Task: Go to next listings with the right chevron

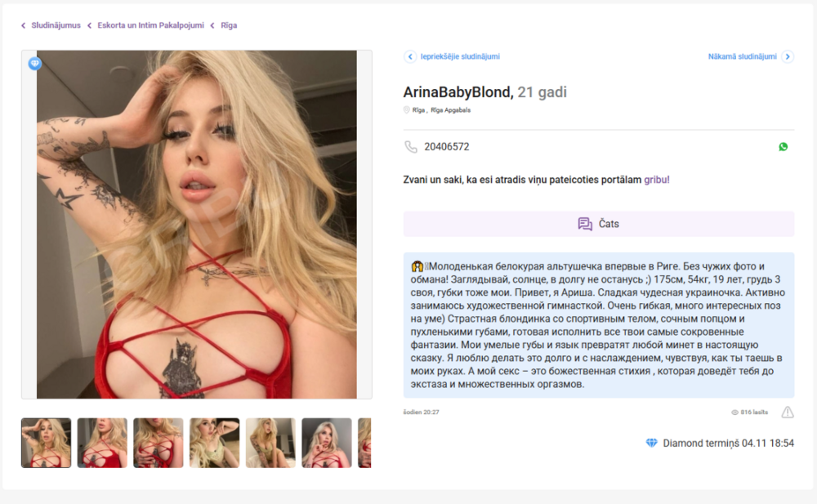Action: point(788,56)
